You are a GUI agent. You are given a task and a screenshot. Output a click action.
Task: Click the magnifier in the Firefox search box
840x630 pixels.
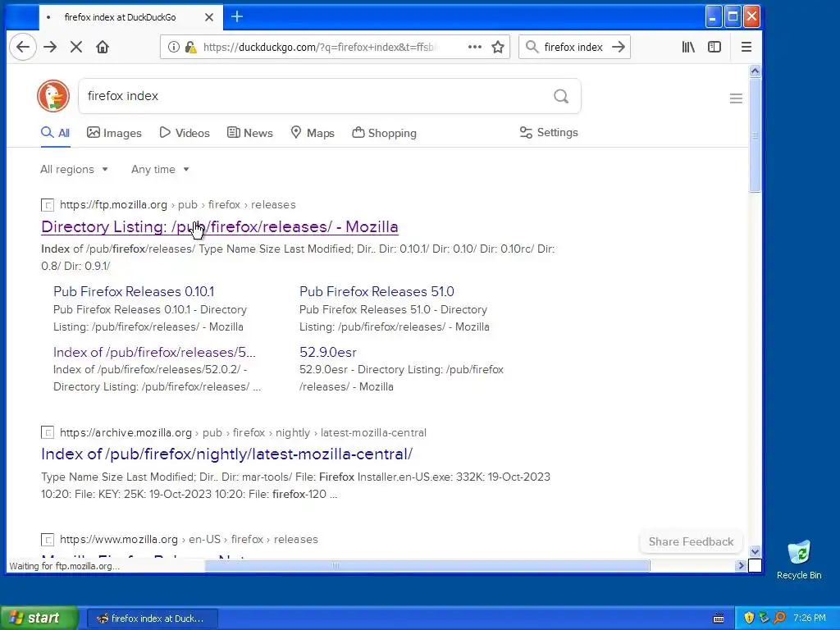coord(532,47)
